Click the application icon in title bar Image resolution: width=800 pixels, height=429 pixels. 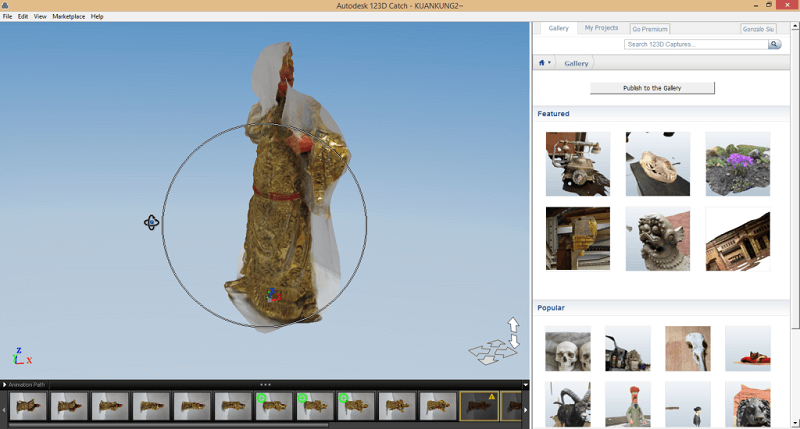click(5, 6)
